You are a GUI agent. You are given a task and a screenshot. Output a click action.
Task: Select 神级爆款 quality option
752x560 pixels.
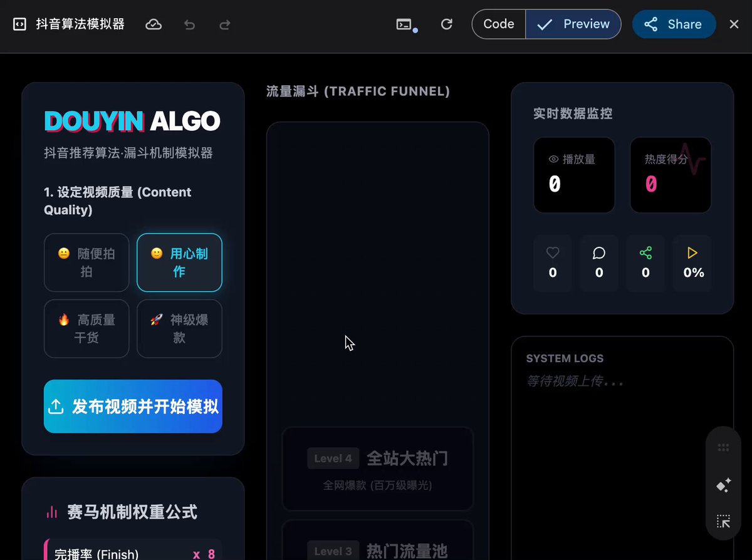[179, 328]
